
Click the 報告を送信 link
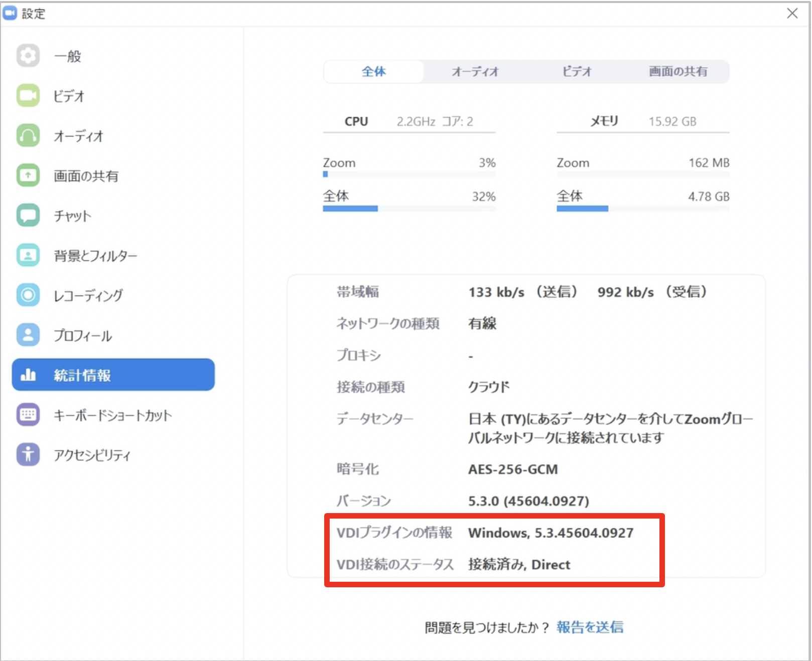[x=590, y=627]
